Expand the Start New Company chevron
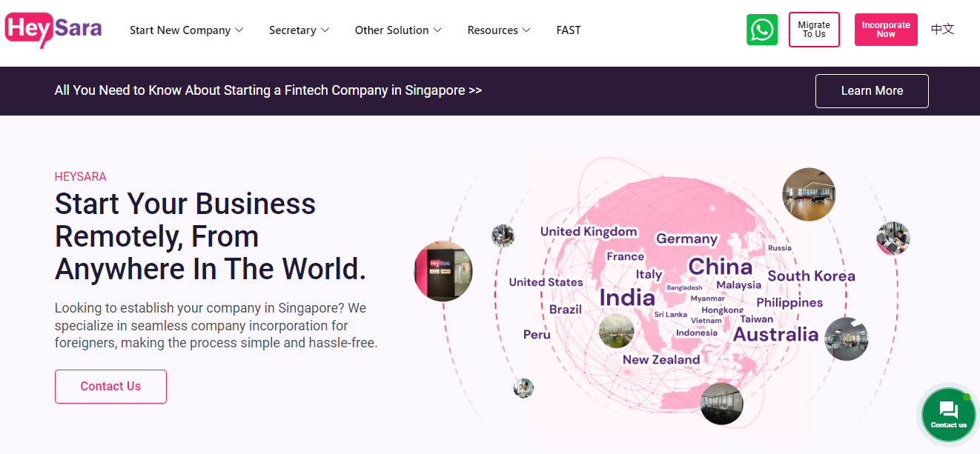 (239, 30)
